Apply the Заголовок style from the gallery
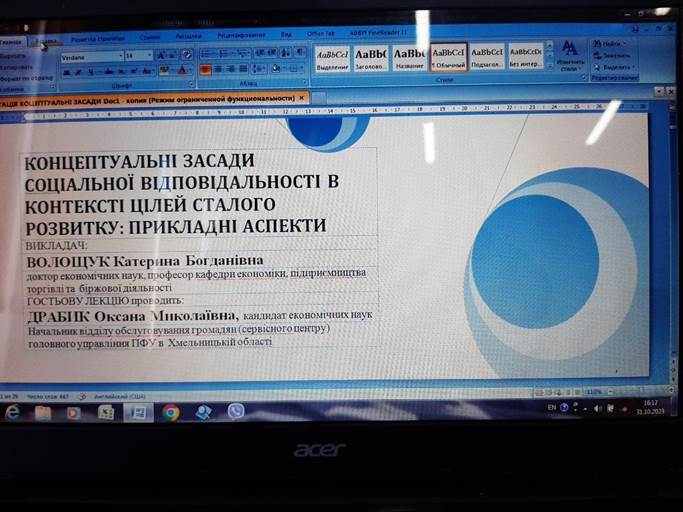This screenshot has width=683, height=512. pos(370,57)
